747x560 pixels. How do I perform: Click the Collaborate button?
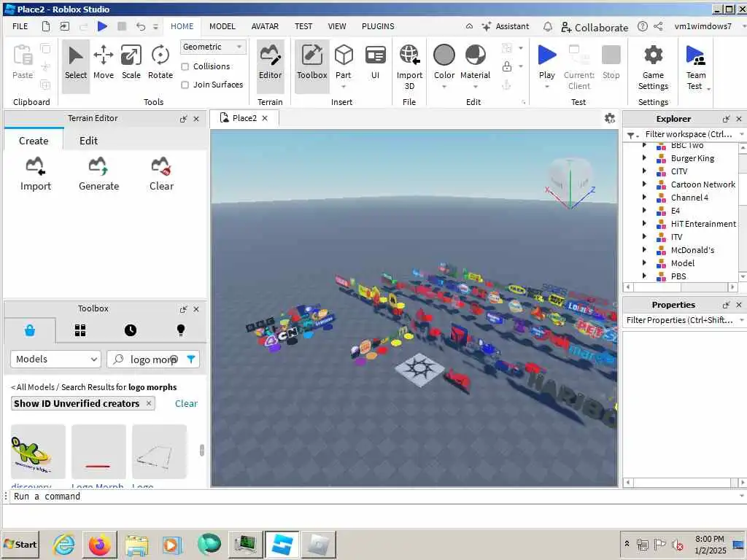(594, 27)
